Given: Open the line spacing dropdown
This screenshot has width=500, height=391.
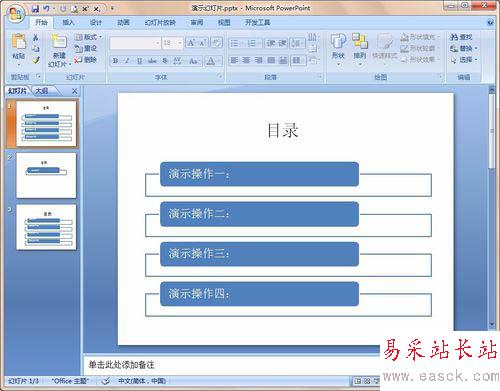Looking at the screenshot, I should 297,43.
